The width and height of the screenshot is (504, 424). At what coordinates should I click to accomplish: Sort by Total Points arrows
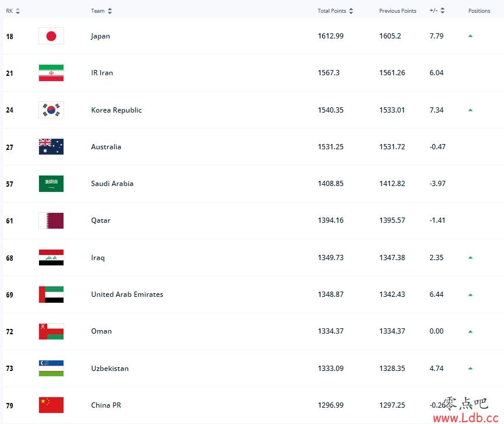point(351,11)
